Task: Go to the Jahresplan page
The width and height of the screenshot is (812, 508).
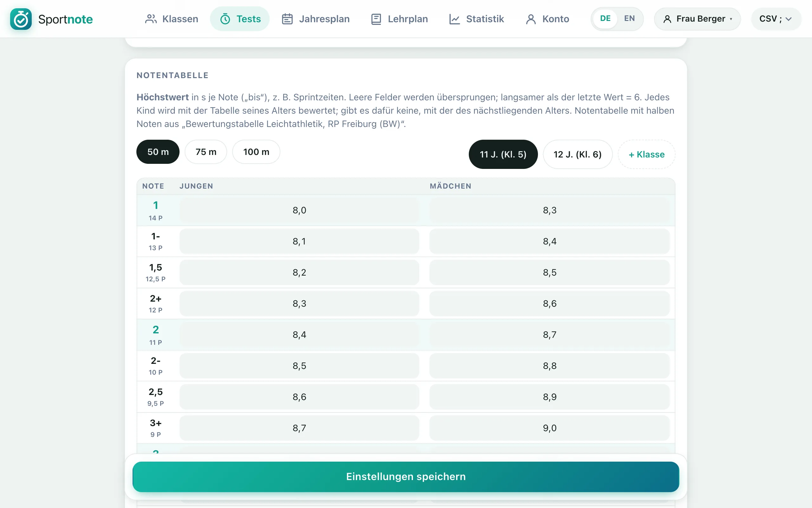Action: (316, 19)
